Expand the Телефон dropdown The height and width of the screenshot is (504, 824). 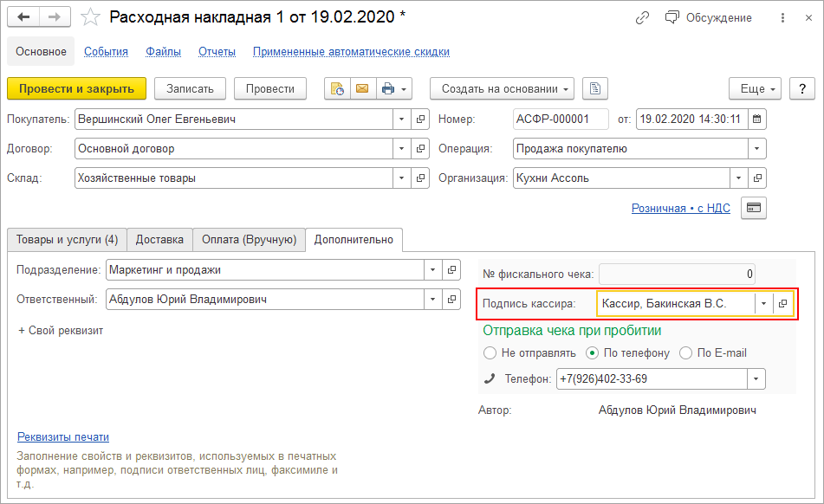756,378
